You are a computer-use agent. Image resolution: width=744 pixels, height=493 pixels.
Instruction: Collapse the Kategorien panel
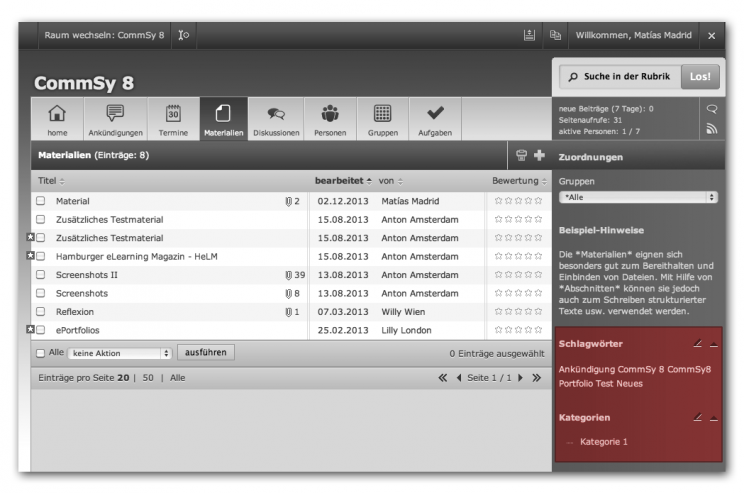pos(714,419)
